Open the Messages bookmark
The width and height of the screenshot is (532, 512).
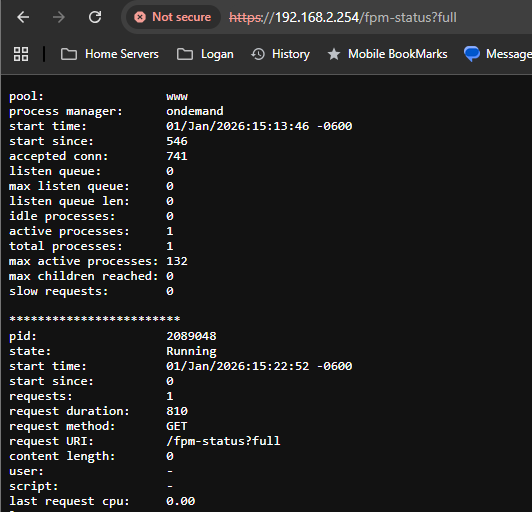[x=497, y=54]
